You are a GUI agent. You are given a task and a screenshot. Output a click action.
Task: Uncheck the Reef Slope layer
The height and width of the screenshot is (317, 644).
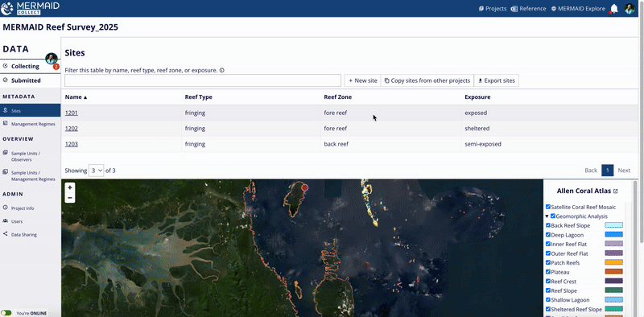click(x=548, y=290)
